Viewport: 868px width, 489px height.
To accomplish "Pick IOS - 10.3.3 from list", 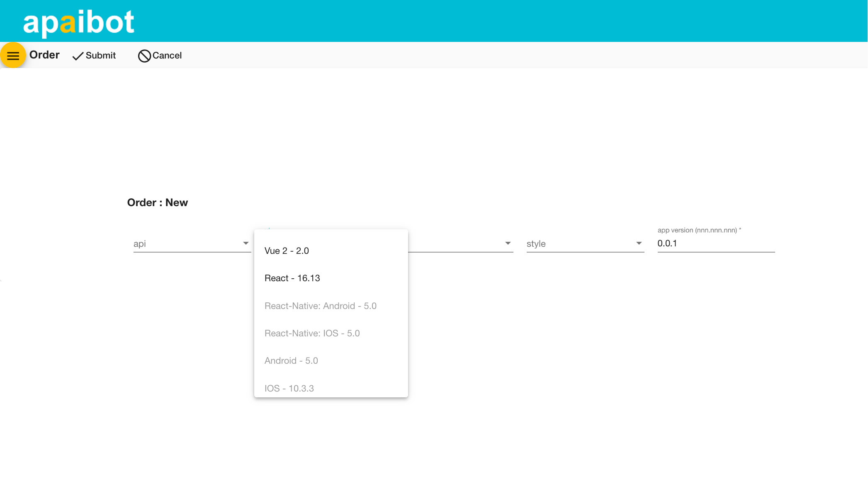I will [x=289, y=388].
